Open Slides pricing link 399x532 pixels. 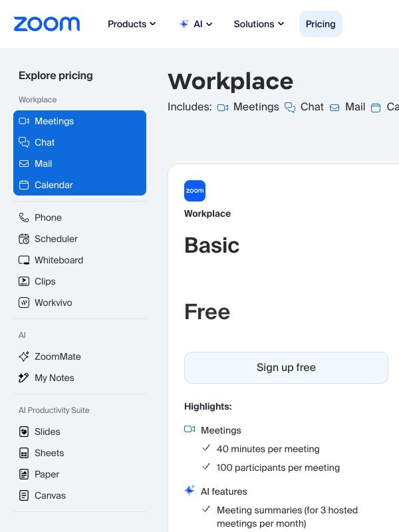click(47, 432)
